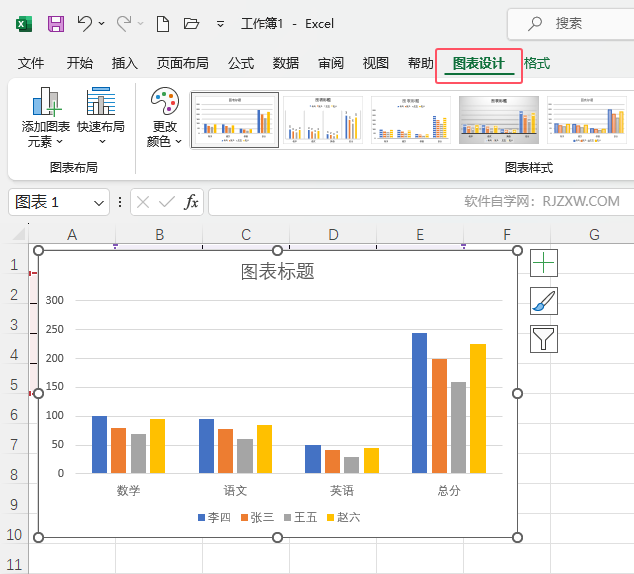This screenshot has width=634, height=574.
Task: Click the chart's bottom-middle resize handle
Action: pos(277,537)
